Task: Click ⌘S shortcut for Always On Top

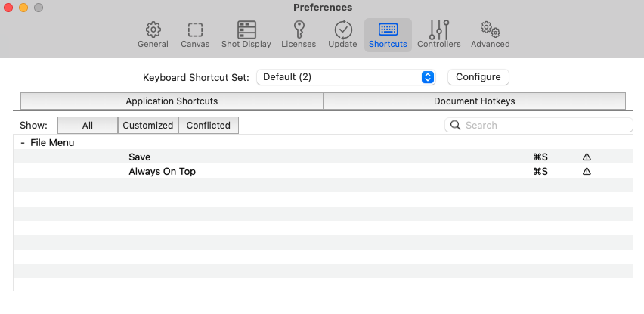Action: 540,172
